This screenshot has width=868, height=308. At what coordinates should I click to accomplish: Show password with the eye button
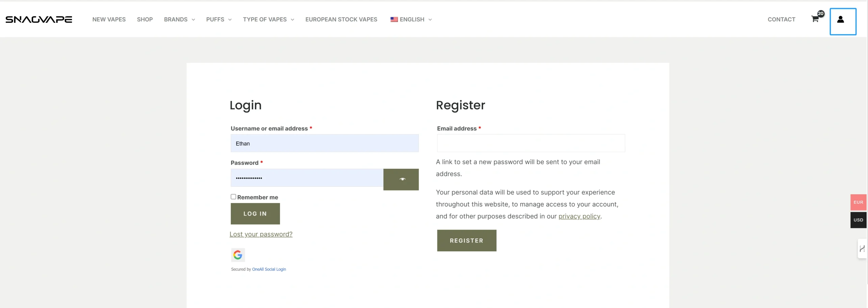[401, 179]
